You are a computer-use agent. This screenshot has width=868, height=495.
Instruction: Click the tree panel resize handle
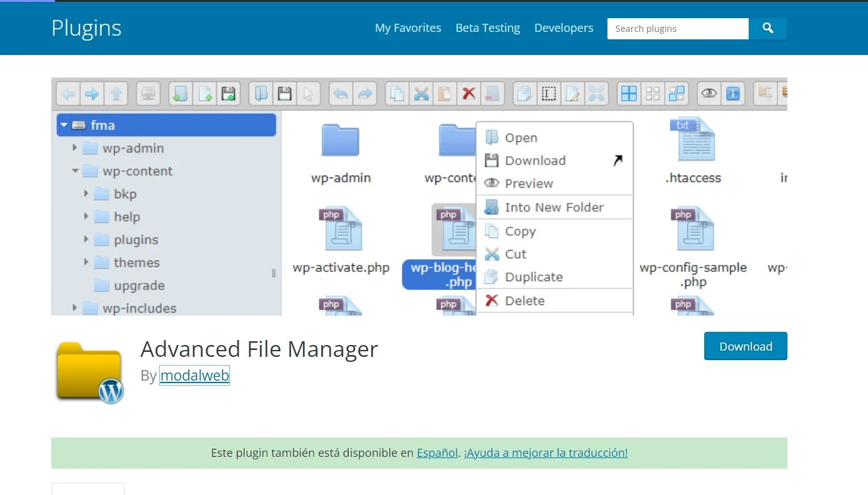pyautogui.click(x=274, y=273)
